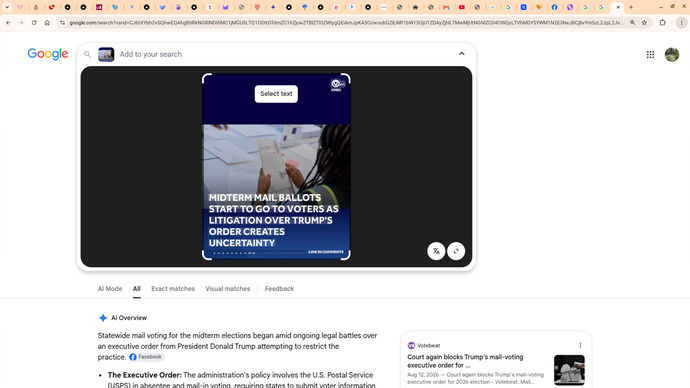Select the All results tab
690x388 pixels.
(137, 289)
